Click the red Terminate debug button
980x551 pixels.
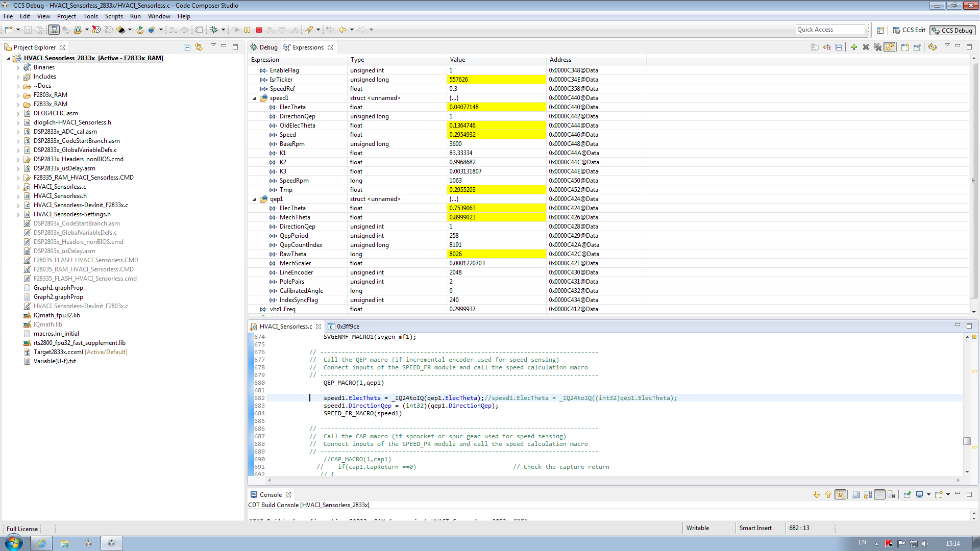pos(259,30)
